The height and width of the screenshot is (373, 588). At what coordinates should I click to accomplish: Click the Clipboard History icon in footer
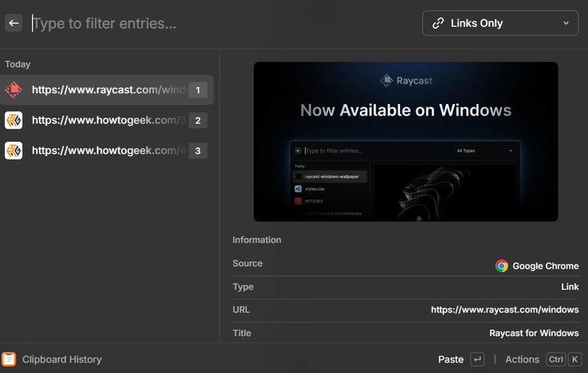[x=9, y=359]
